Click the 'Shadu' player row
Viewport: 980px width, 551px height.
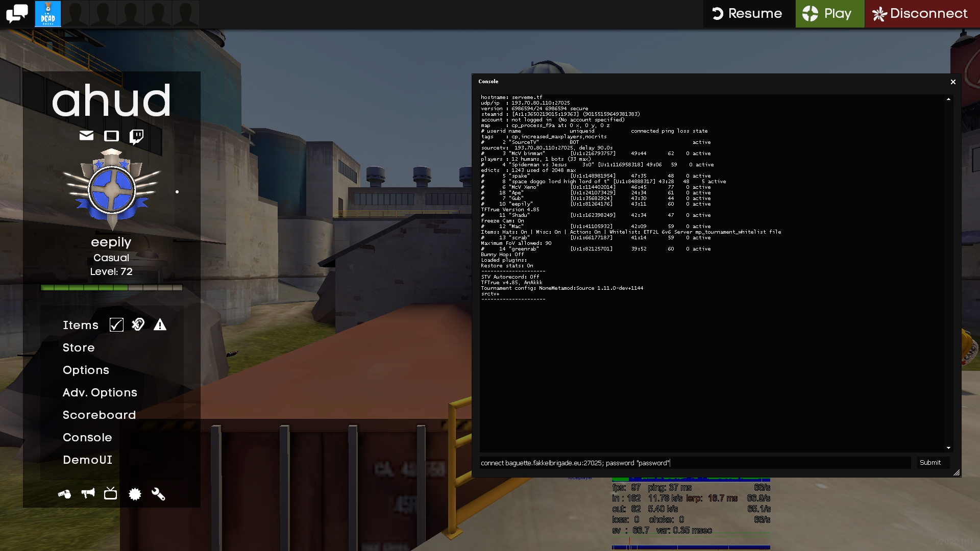[596, 215]
